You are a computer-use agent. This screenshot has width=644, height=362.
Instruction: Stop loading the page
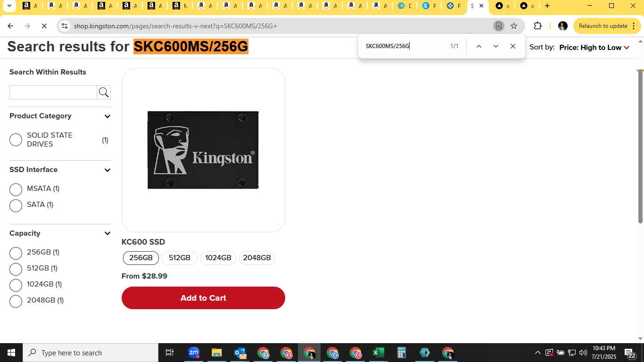(x=44, y=26)
